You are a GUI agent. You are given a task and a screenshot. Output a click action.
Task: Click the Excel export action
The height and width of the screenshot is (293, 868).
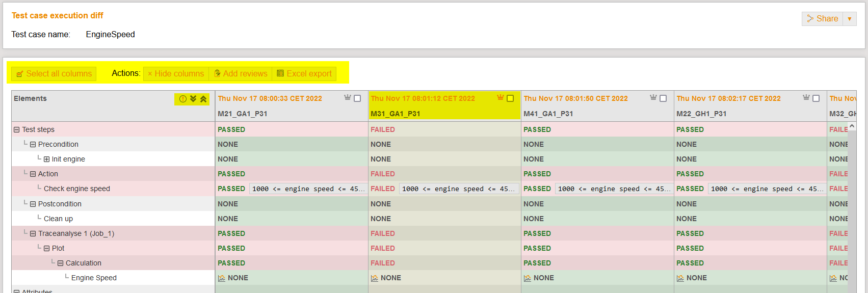304,74
